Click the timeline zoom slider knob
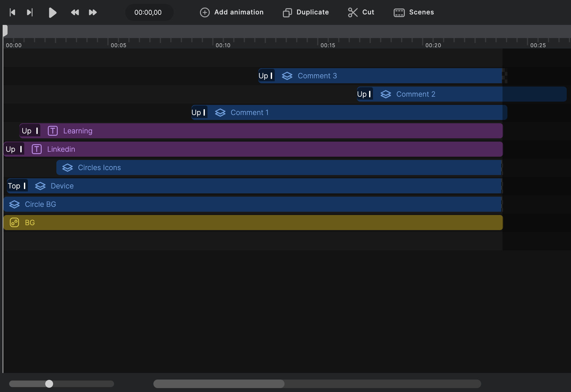The height and width of the screenshot is (392, 571). (49, 384)
